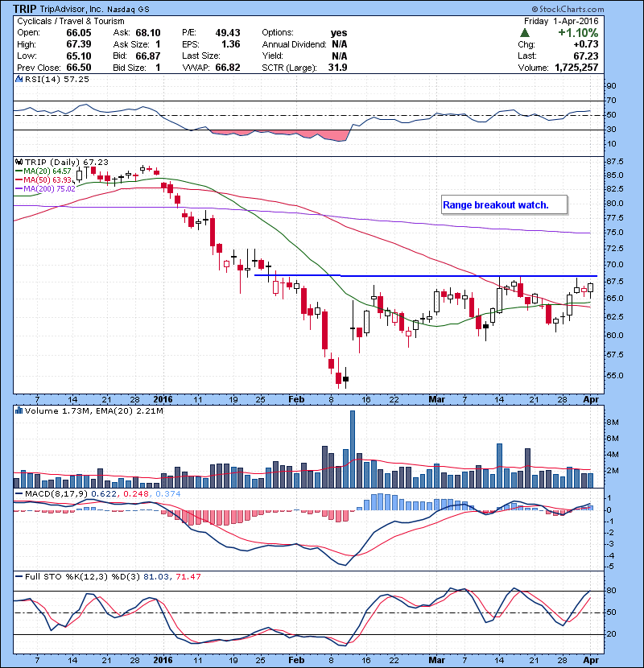Click the 'Feb' label on price axis
Viewport: 644px width, 668px height.
pyautogui.click(x=296, y=400)
